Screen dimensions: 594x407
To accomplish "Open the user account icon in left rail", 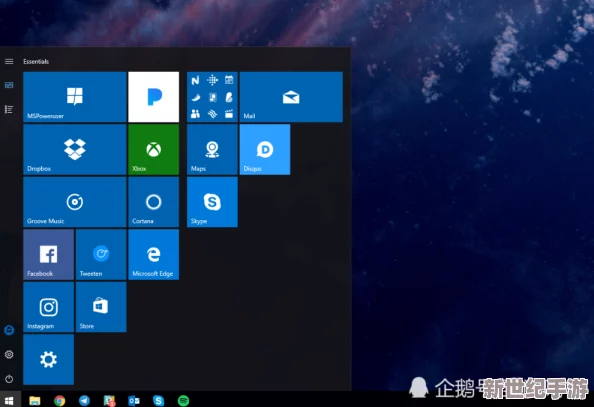I will pyautogui.click(x=9, y=330).
